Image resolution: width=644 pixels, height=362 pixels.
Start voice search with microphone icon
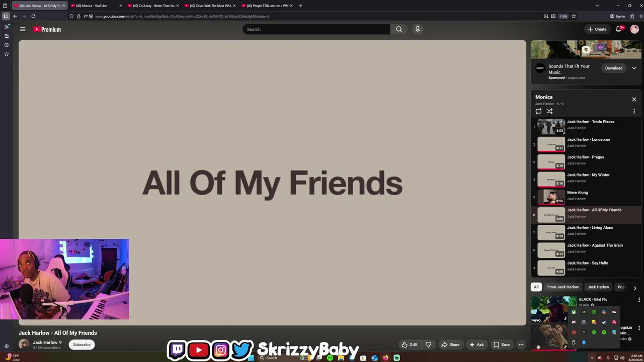point(418,29)
